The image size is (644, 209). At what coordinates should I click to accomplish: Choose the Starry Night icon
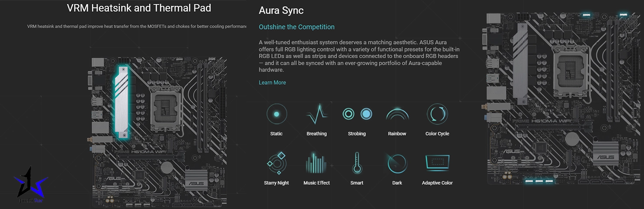276,163
